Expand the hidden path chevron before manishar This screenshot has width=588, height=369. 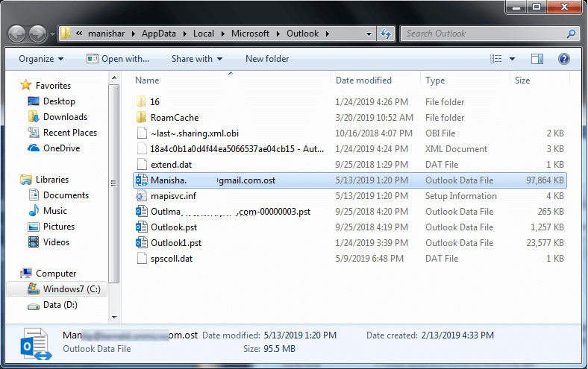pyautogui.click(x=79, y=34)
